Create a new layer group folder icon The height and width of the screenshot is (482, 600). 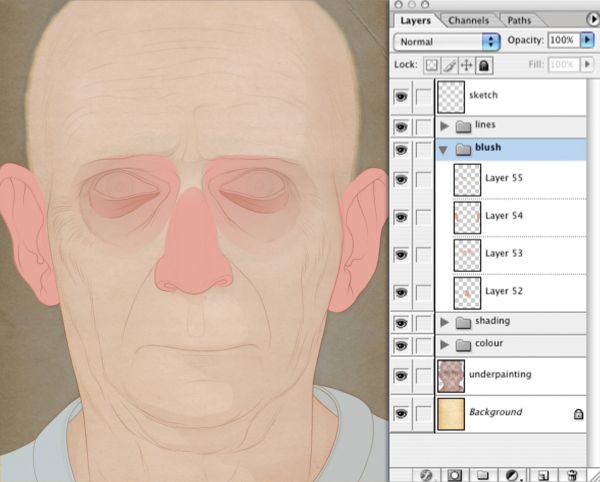point(483,475)
